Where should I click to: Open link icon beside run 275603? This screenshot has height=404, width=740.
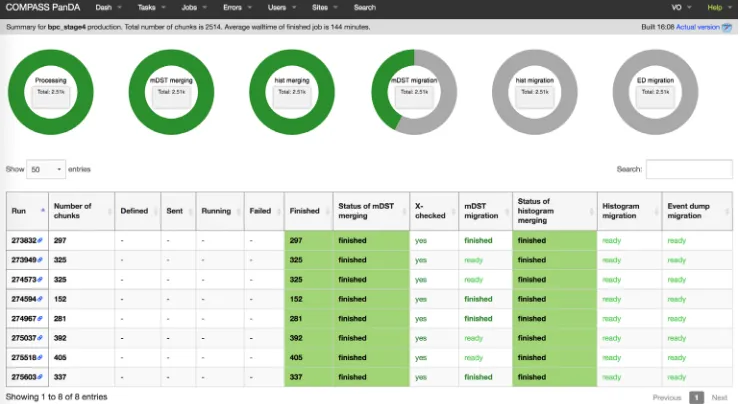coord(40,377)
